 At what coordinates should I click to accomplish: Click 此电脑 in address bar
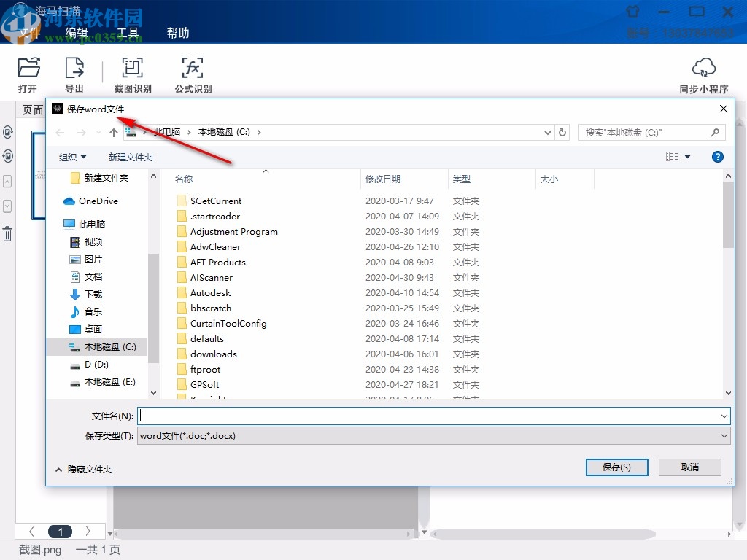pyautogui.click(x=167, y=132)
